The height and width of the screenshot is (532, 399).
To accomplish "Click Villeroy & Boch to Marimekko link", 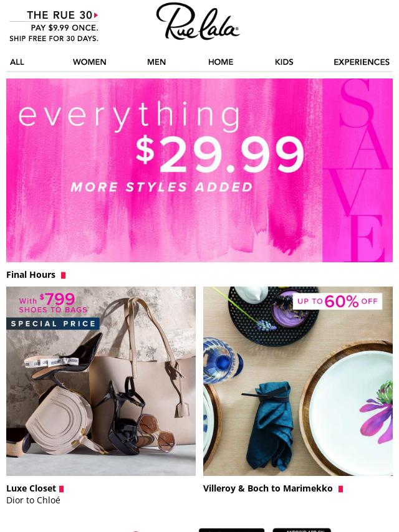I will click(267, 488).
